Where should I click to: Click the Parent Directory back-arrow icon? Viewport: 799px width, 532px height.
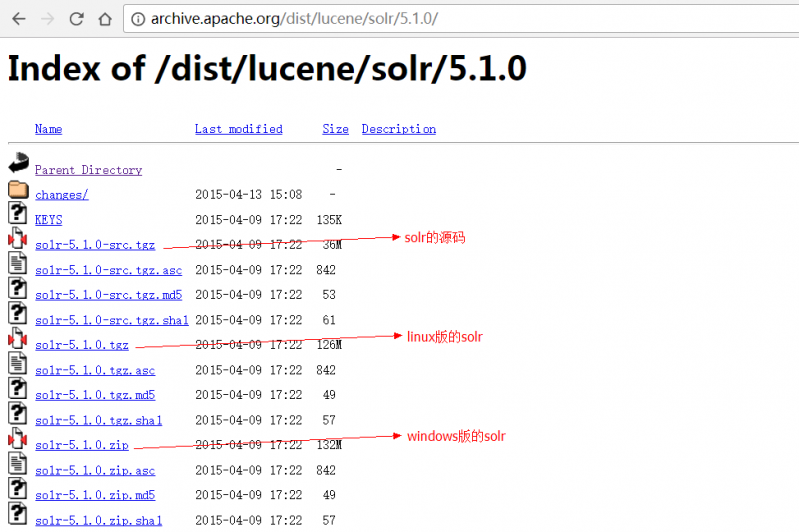pos(18,163)
